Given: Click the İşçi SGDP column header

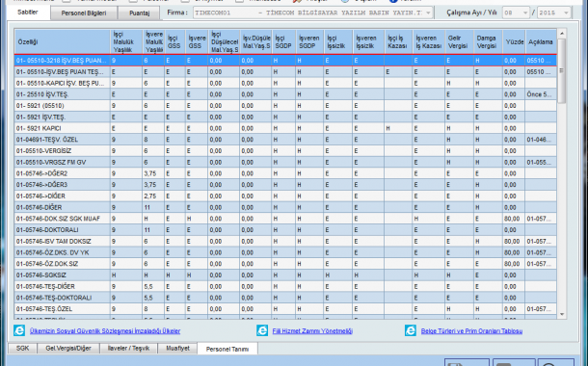Looking at the screenshot, I should (x=283, y=42).
